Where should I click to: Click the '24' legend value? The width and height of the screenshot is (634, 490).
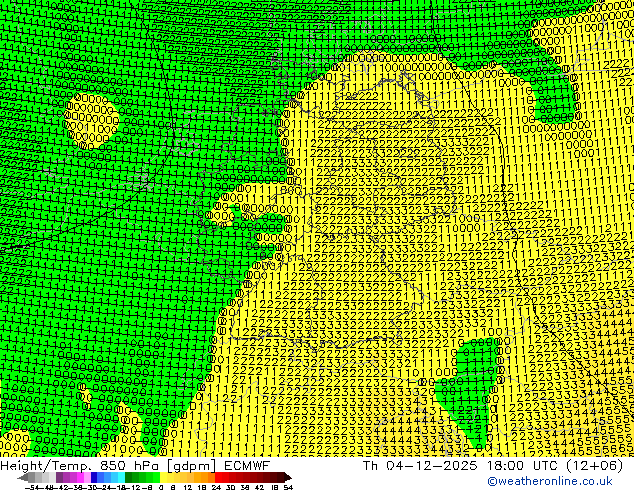tap(216, 487)
